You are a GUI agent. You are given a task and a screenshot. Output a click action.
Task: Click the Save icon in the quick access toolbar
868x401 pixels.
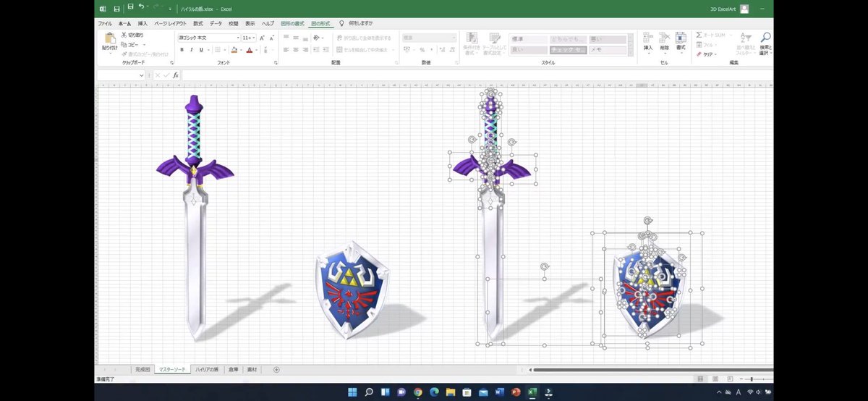pos(130,7)
